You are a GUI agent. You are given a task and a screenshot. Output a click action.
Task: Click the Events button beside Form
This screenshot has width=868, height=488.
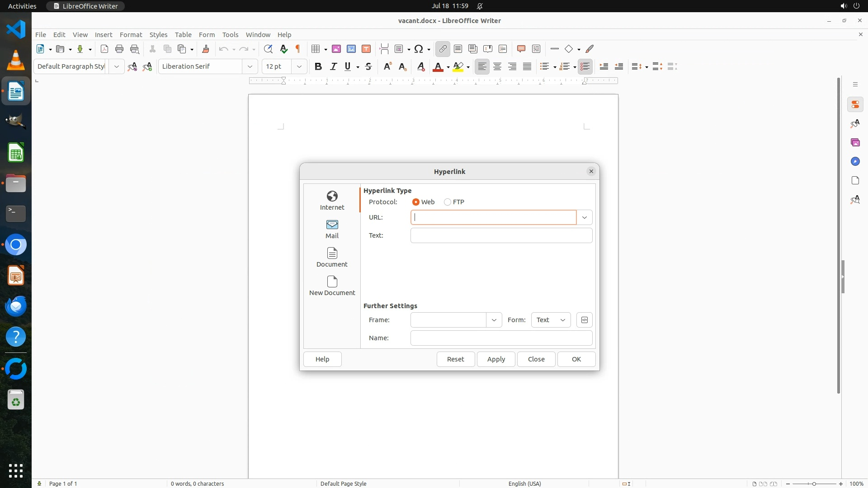tap(584, 320)
